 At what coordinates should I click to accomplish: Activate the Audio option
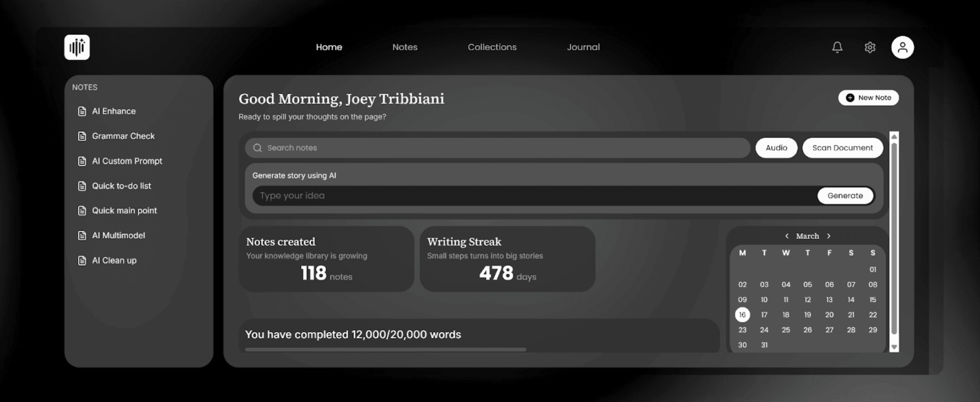[x=776, y=148]
